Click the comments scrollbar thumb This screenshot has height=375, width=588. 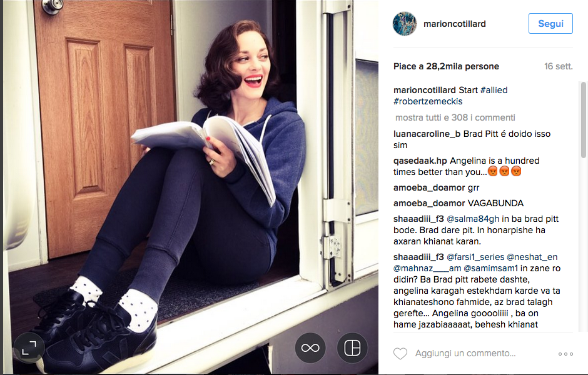(583, 120)
